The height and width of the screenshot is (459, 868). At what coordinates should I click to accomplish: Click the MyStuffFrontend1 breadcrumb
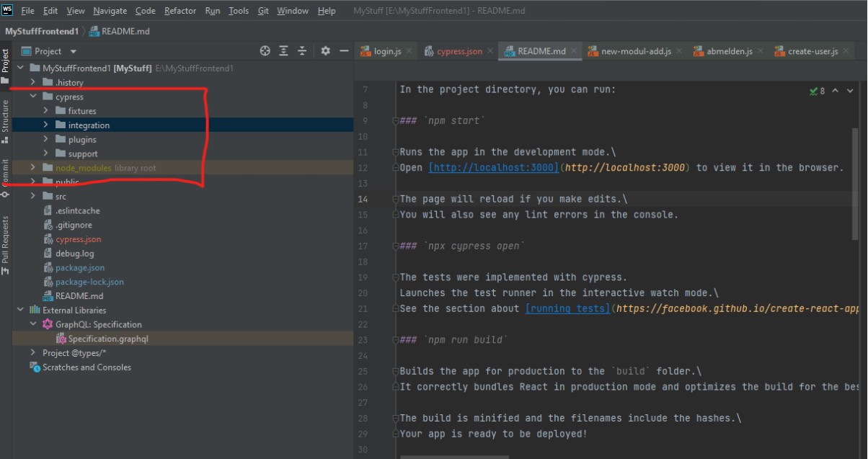pos(42,32)
